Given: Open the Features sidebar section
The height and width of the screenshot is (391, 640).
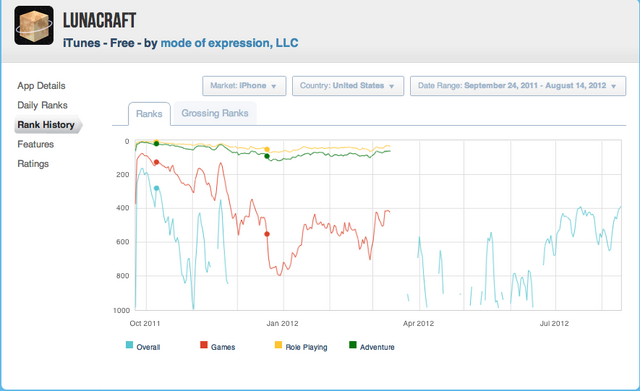Looking at the screenshot, I should (36, 144).
